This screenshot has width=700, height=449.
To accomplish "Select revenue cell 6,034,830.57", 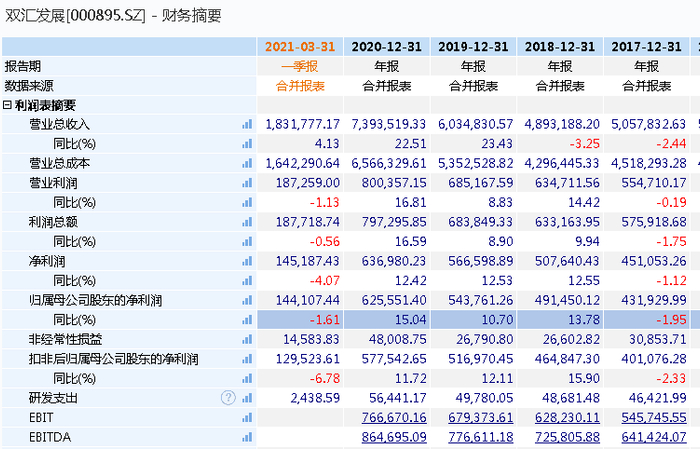I will tap(475, 124).
